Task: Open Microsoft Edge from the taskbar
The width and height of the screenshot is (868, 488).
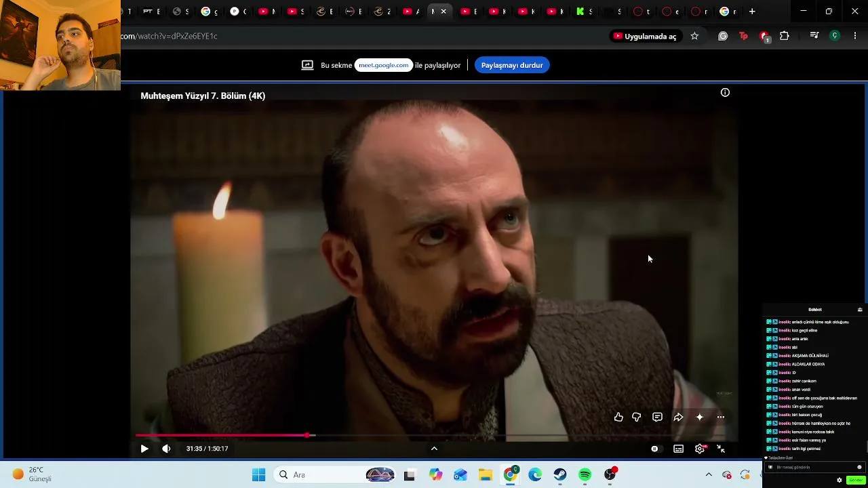Action: tap(535, 475)
